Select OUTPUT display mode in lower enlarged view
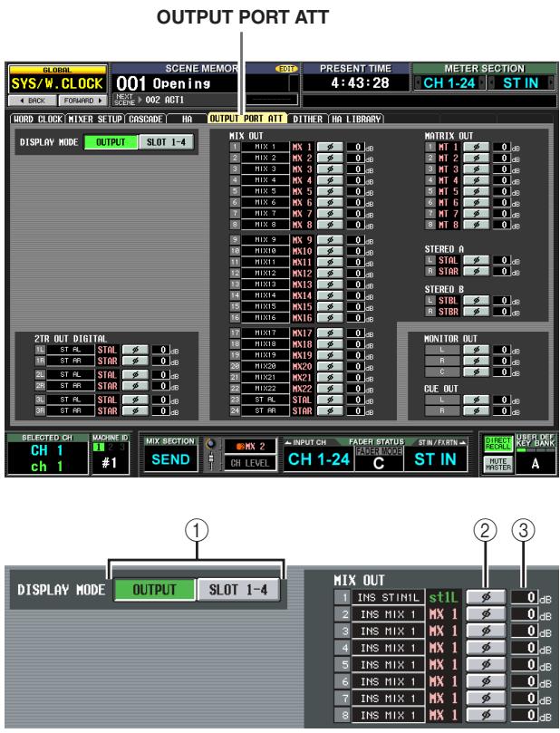 click(154, 590)
